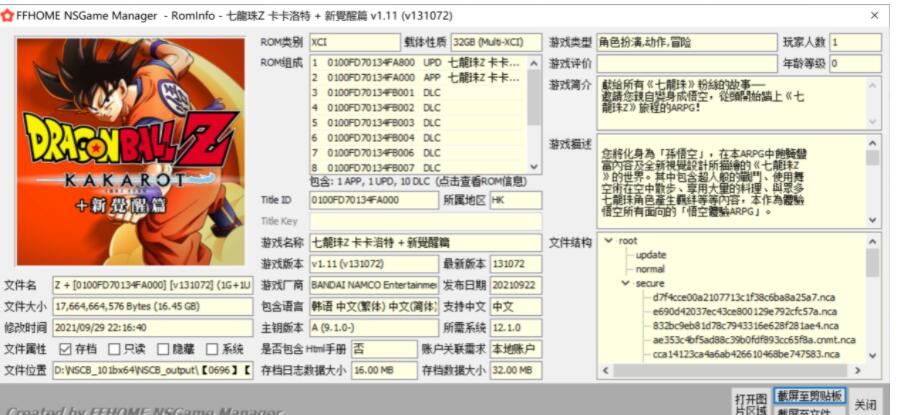
Task: Select ROM row 7 0100FD70134FB006 DLC
Action: coord(418,153)
